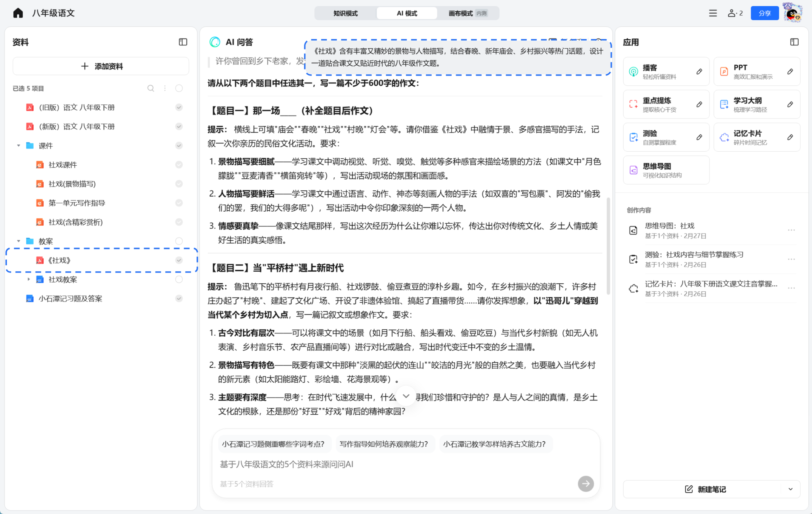Open the PPT generation app
This screenshot has height=514, width=812.
(756, 71)
